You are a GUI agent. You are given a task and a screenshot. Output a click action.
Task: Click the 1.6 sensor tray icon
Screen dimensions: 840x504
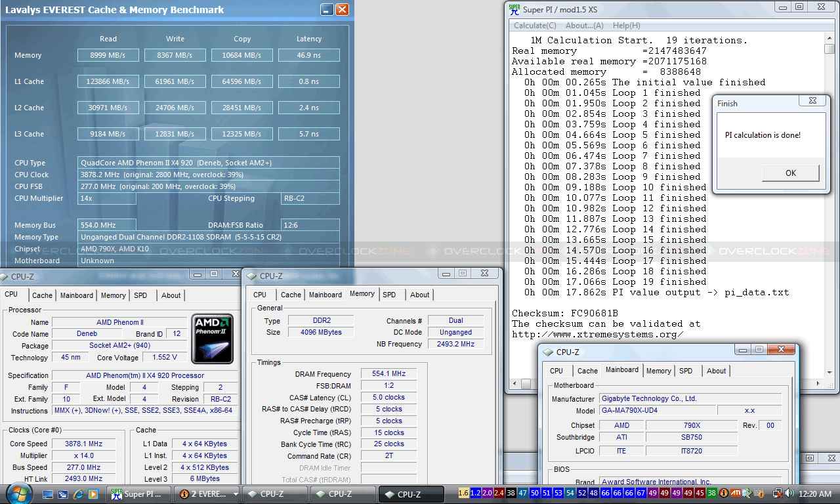point(464,493)
